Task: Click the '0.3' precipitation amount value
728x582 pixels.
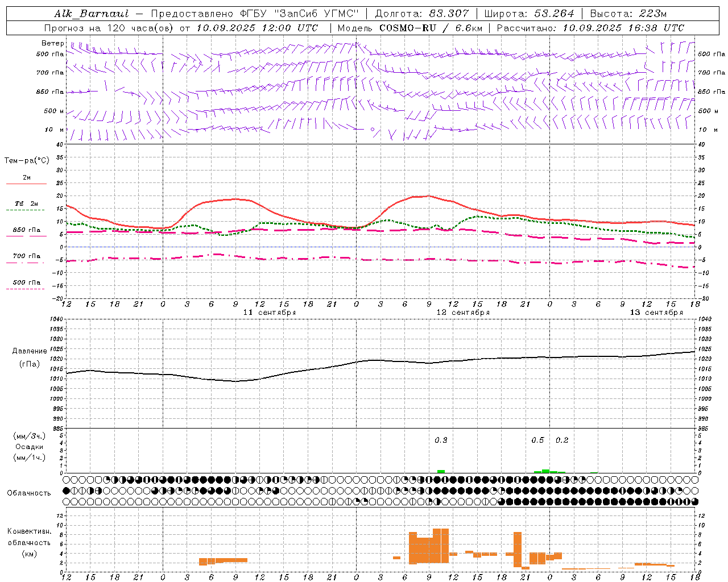Action: click(x=441, y=440)
